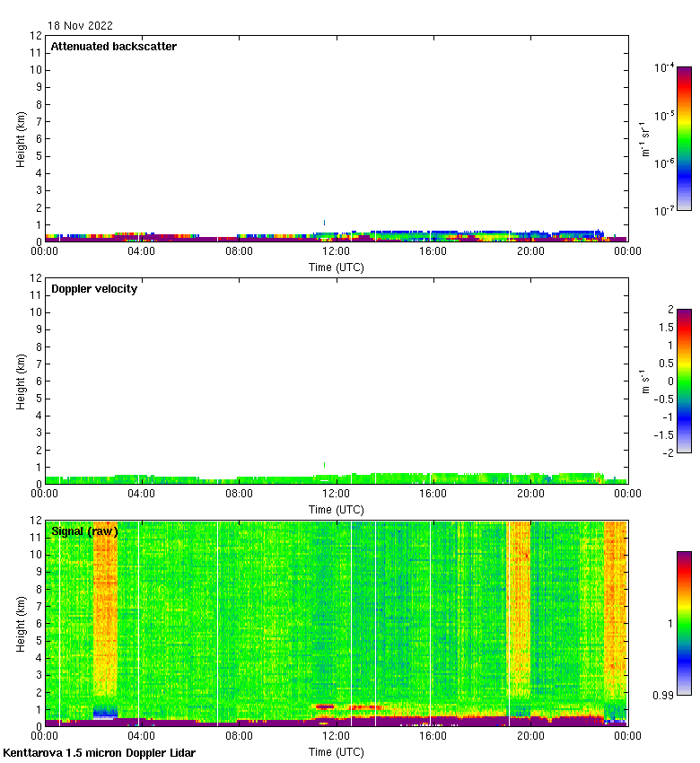700x763 pixels.
Task: Click the 20:00 tick label below raw signal plot
Action: (530, 737)
